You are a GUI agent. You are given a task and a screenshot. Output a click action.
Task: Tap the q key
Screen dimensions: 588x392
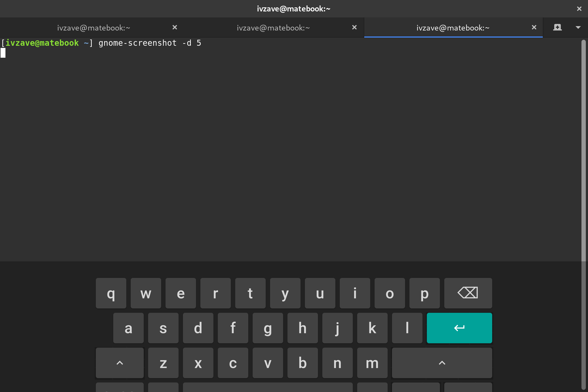click(111, 293)
